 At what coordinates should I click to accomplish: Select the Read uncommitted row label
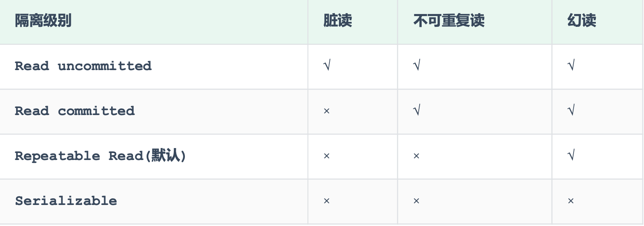tap(83, 66)
